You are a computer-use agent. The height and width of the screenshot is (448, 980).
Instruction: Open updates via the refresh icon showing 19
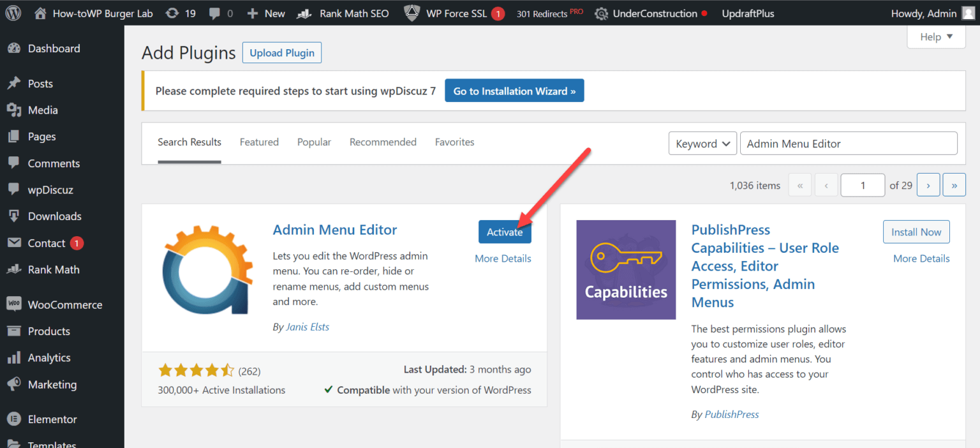tap(171, 13)
